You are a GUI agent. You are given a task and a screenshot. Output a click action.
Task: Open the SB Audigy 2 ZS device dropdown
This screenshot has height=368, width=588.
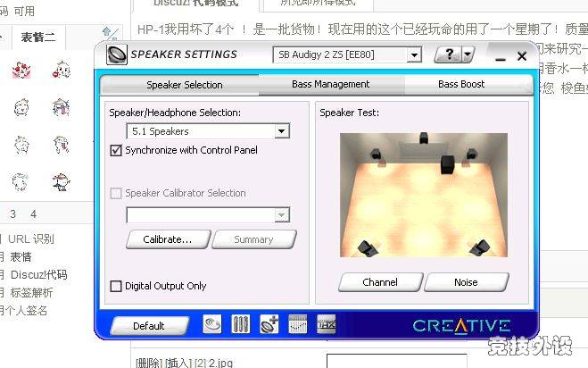tap(413, 55)
